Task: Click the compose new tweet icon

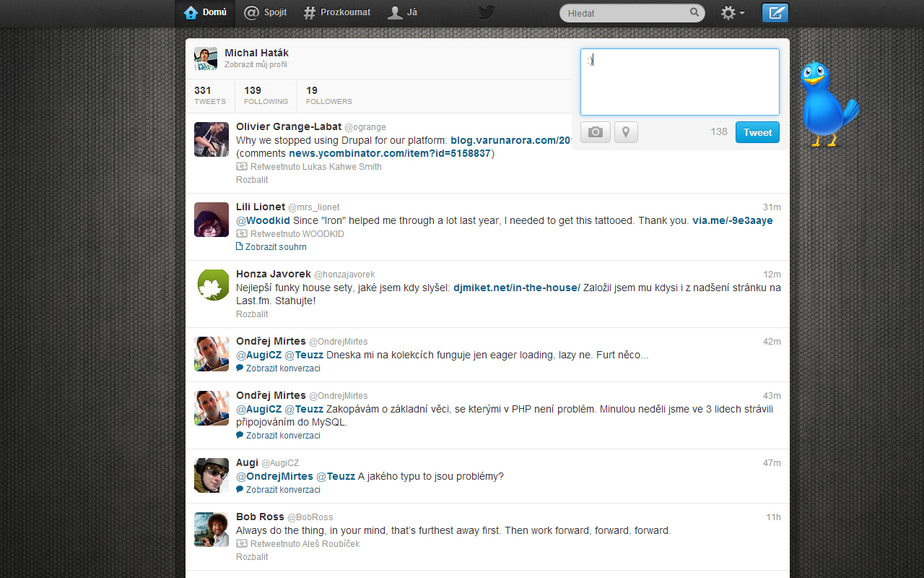Action: [x=775, y=13]
